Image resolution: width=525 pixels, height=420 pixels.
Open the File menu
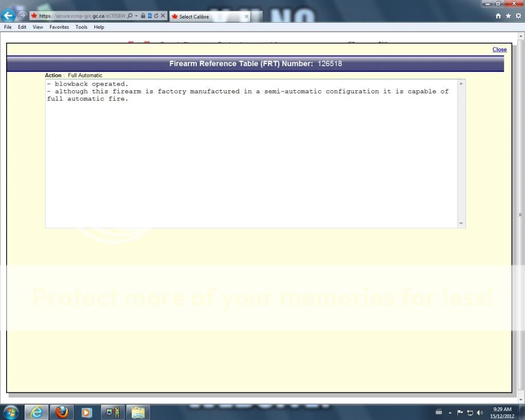click(x=8, y=27)
